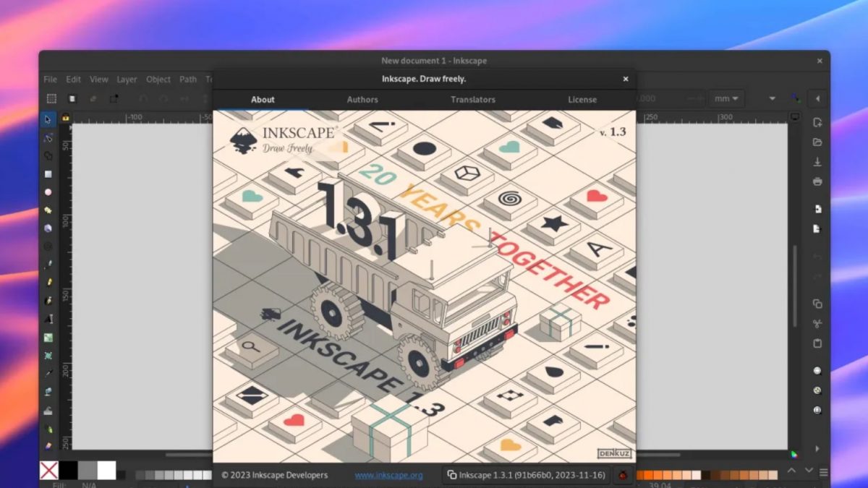
Task: Select the Node editing tool
Action: click(x=48, y=137)
